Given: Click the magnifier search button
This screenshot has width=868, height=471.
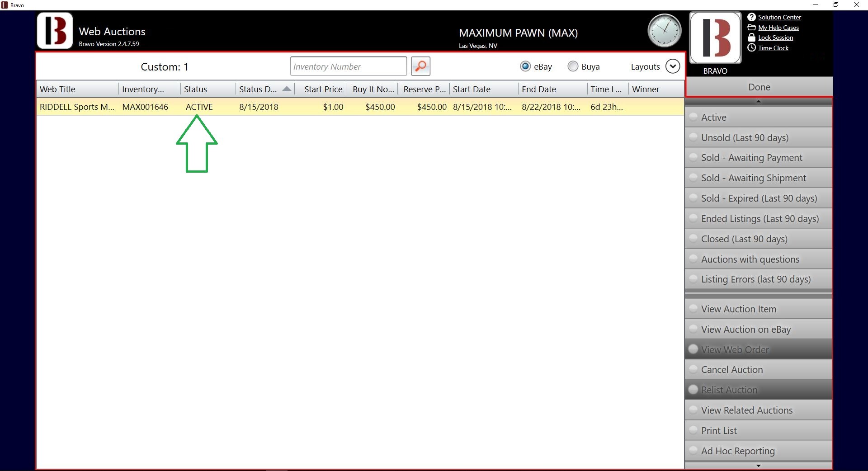Looking at the screenshot, I should coord(420,66).
